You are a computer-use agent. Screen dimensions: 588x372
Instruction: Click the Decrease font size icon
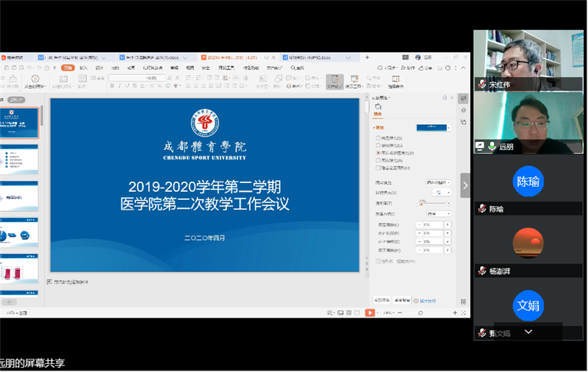click(178, 78)
